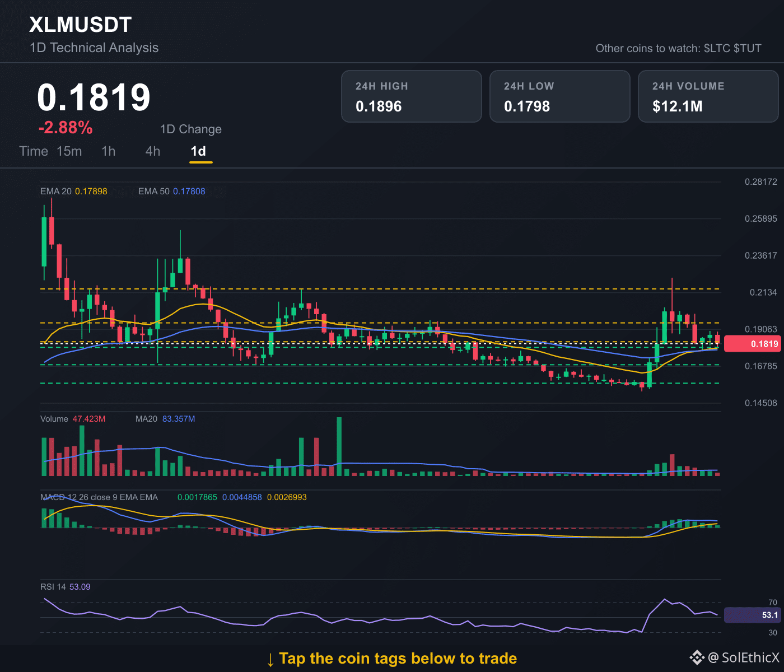Click the EMA 50 value 0.17808
The height and width of the screenshot is (672, 784).
[x=189, y=192]
